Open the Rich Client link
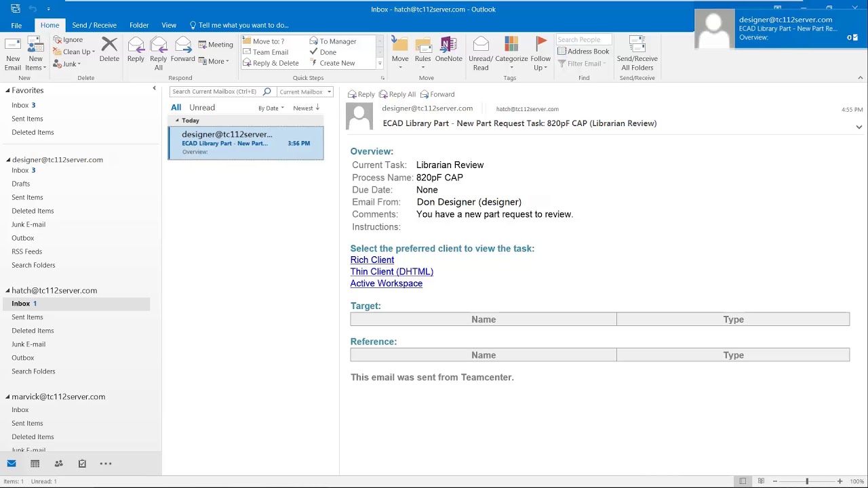 point(372,260)
